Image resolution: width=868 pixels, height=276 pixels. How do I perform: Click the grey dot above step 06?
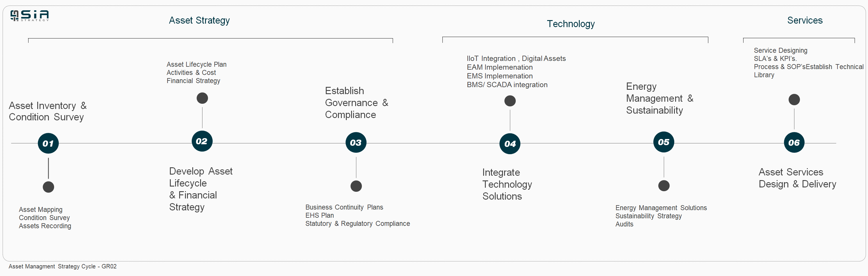tap(794, 100)
